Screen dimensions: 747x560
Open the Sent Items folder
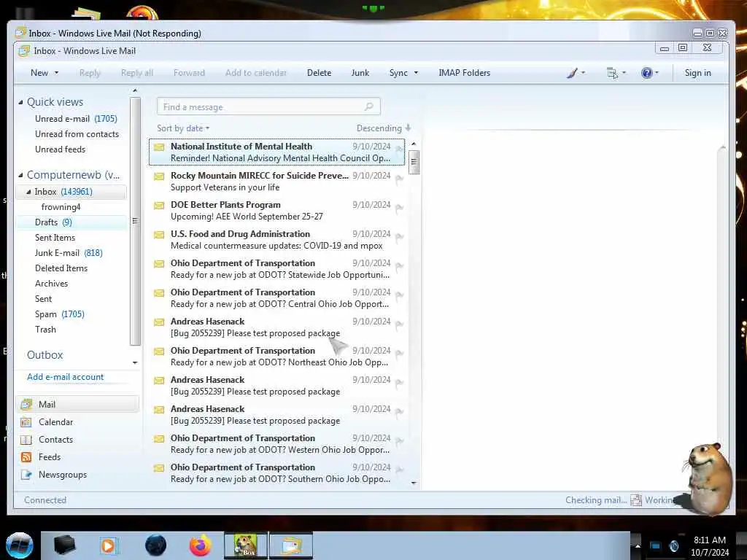tap(55, 238)
